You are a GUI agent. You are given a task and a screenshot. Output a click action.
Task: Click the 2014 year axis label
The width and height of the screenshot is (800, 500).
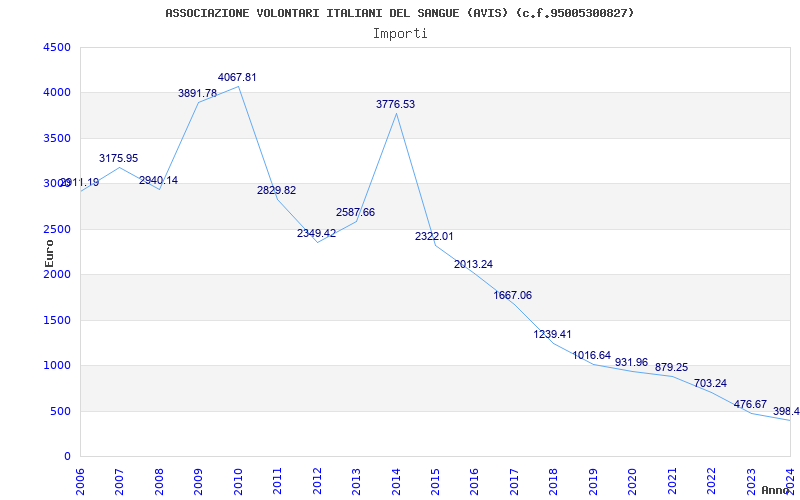(396, 480)
